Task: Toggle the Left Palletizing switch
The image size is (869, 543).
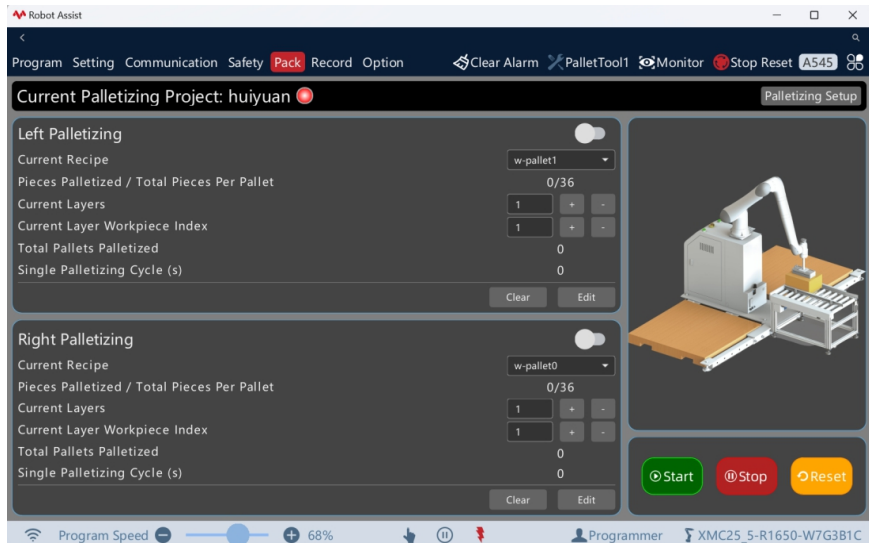Action: pos(590,134)
